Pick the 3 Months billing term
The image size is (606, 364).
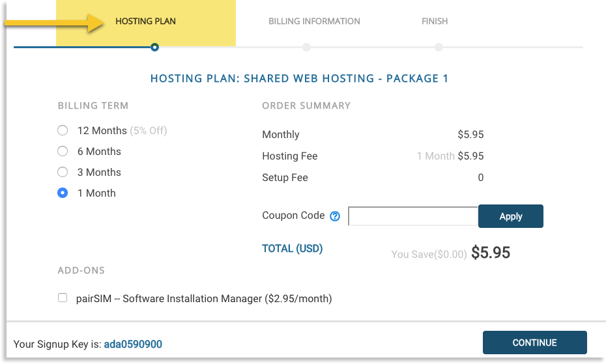[63, 172]
